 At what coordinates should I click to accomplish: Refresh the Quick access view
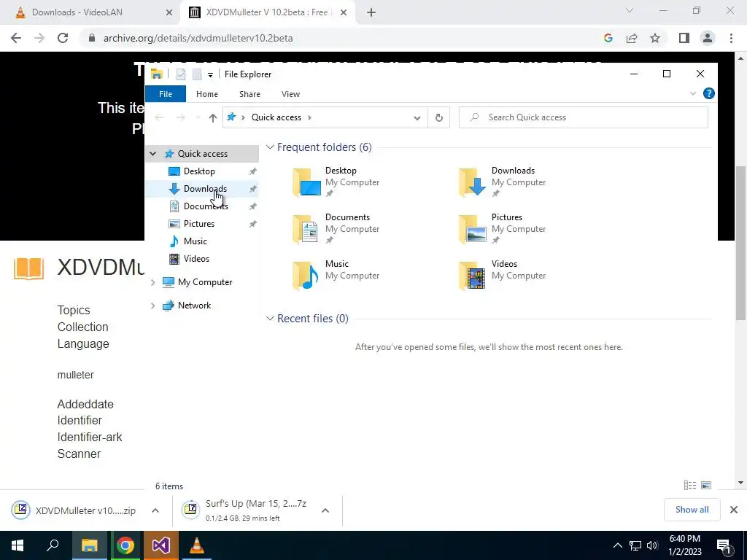tap(438, 117)
